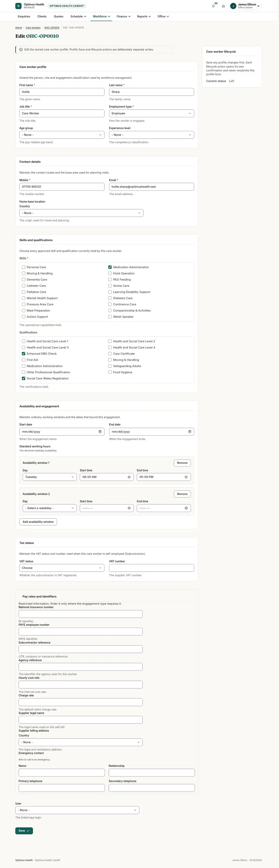
Task: Click the National Insurance number field
Action: point(81,614)
